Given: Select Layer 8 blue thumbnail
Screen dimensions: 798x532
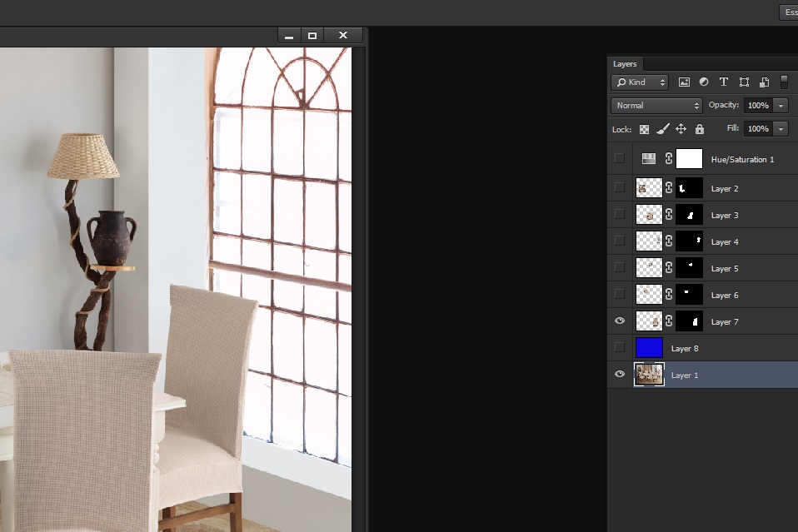Looking at the screenshot, I should tap(649, 347).
